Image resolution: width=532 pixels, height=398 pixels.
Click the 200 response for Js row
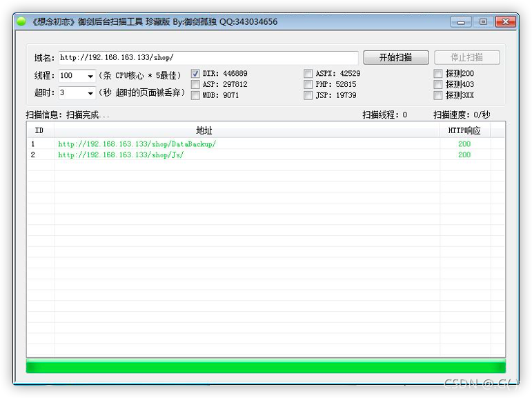(x=464, y=155)
